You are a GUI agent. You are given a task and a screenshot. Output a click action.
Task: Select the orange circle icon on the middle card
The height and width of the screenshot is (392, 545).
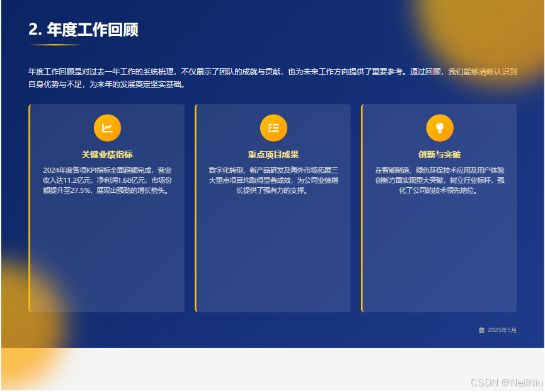[273, 127]
